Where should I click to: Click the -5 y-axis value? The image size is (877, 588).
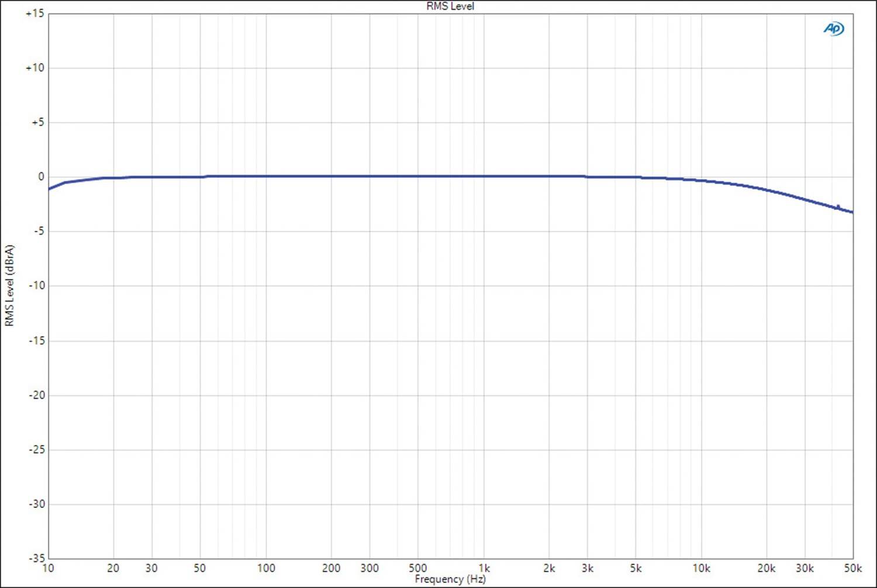(39, 231)
